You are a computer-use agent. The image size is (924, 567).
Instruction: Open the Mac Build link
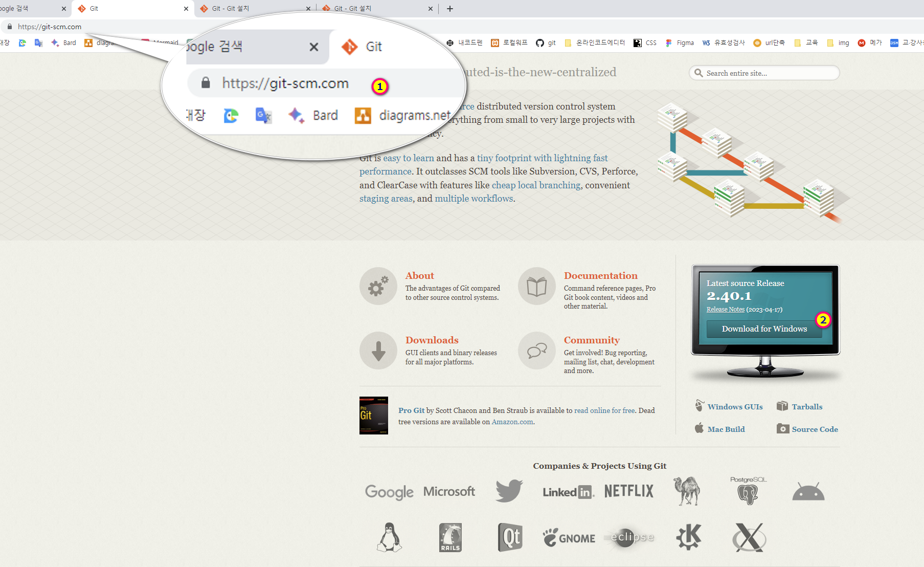click(726, 429)
